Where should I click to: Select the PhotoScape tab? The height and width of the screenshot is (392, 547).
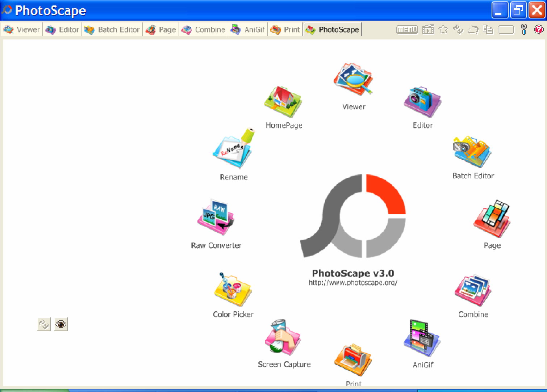click(x=333, y=30)
